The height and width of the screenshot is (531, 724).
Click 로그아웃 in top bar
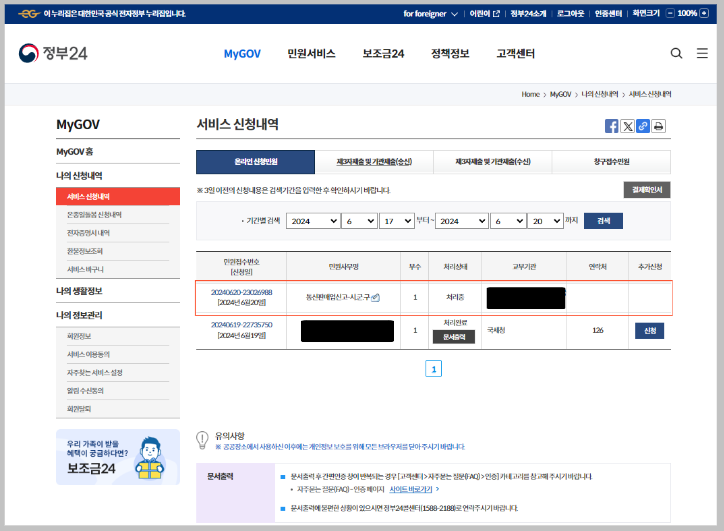click(x=570, y=13)
